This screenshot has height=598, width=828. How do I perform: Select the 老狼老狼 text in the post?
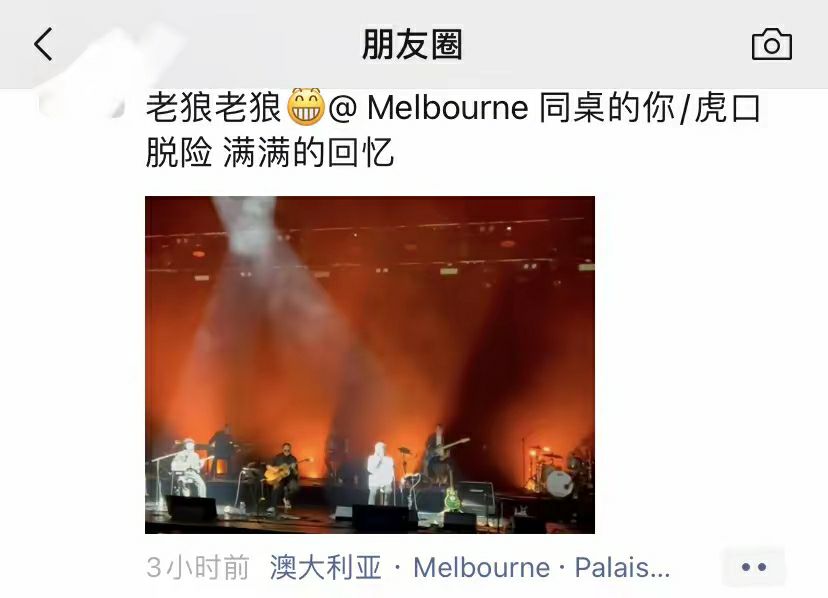[213, 108]
